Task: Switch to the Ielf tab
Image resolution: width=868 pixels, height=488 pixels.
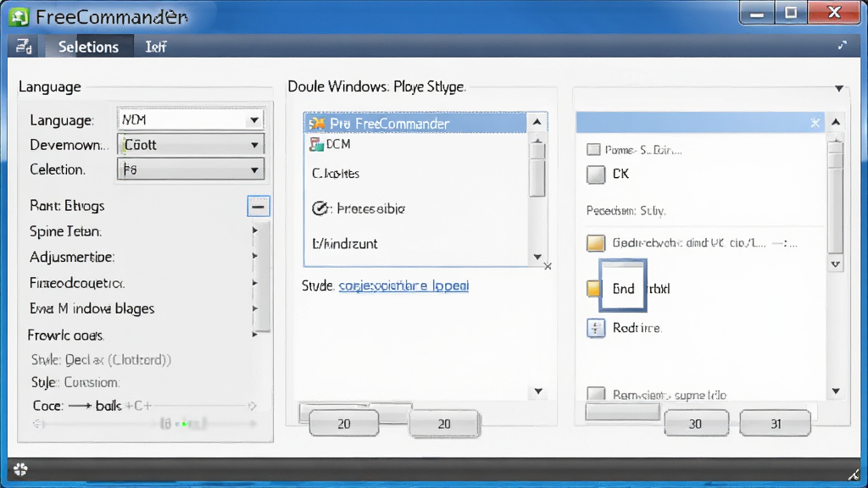Action: coord(156,47)
